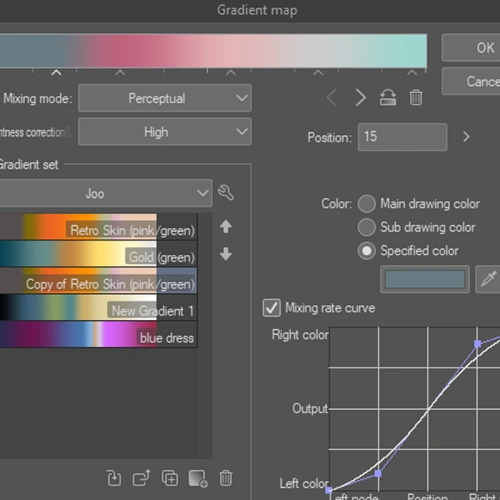Move gradient down with the down arrow

226,254
